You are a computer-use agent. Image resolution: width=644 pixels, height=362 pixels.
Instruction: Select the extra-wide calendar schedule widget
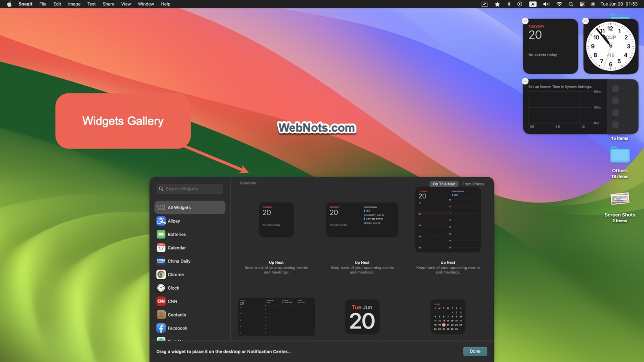(276, 317)
